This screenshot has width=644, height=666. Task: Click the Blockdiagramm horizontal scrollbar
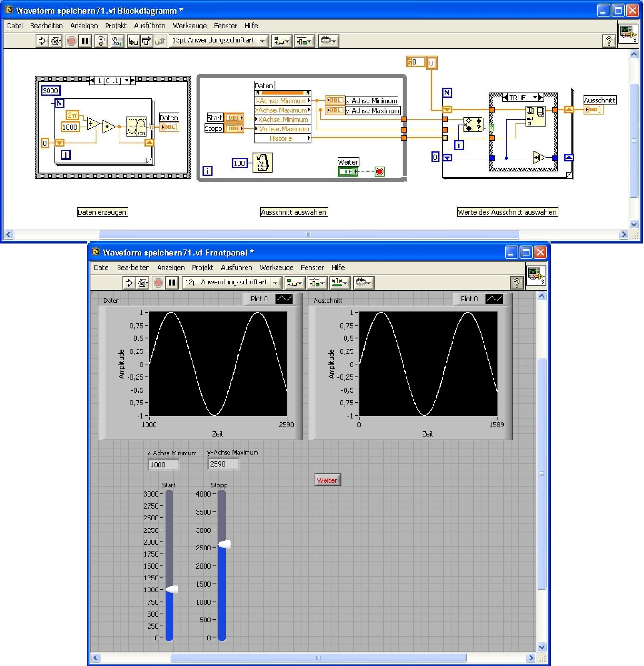tap(309, 235)
